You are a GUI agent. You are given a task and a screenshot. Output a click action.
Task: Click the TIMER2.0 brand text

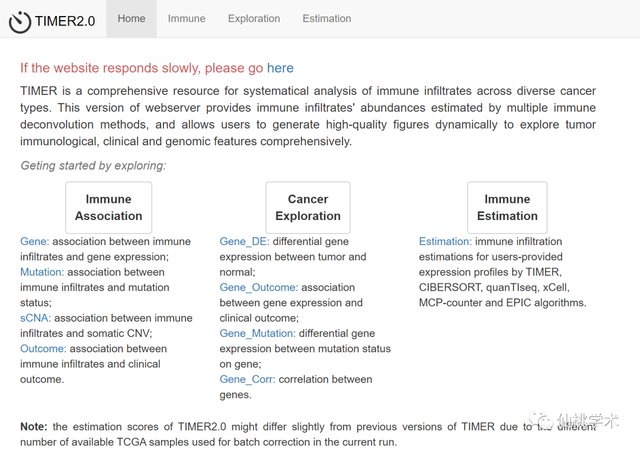(65, 20)
